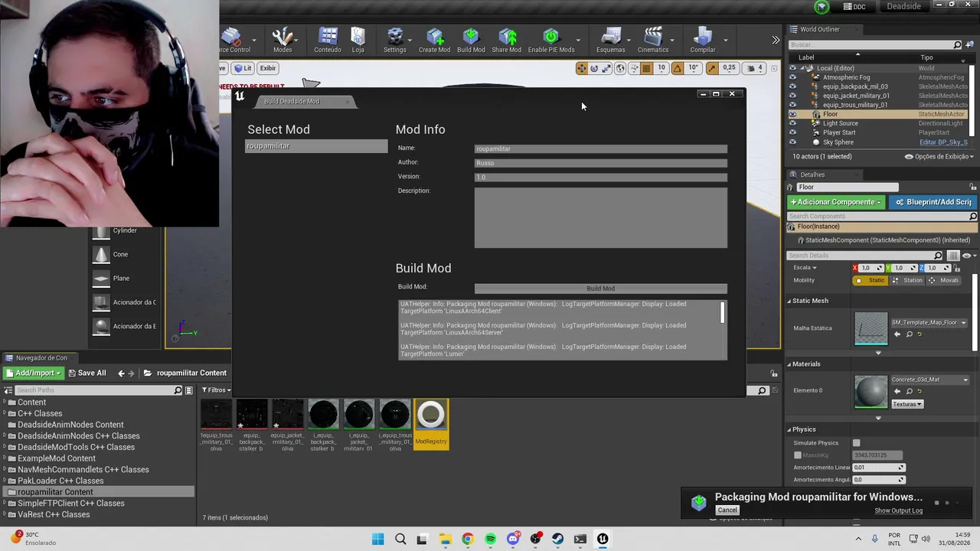980x551 pixels.
Task: Click the Create Mod toolbar icon
Action: click(434, 41)
